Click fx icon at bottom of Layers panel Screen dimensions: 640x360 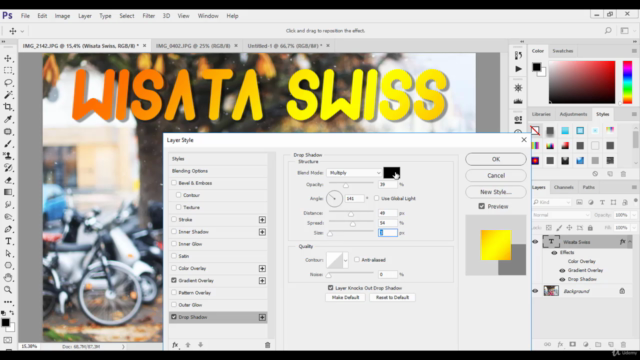[x=560, y=344]
